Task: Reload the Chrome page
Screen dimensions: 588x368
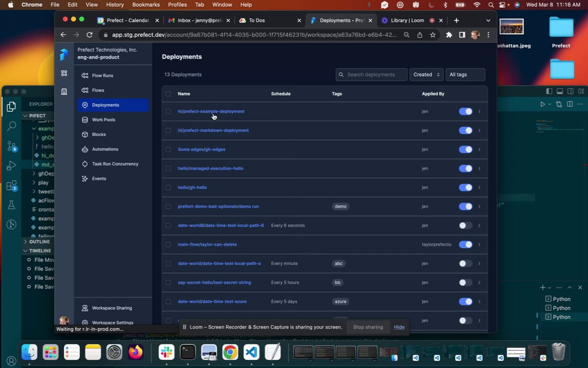Action: [x=89, y=35]
